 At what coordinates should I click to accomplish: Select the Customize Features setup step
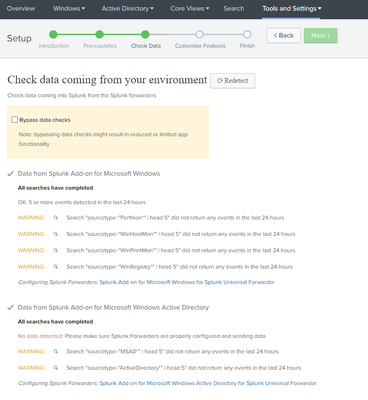click(x=199, y=34)
